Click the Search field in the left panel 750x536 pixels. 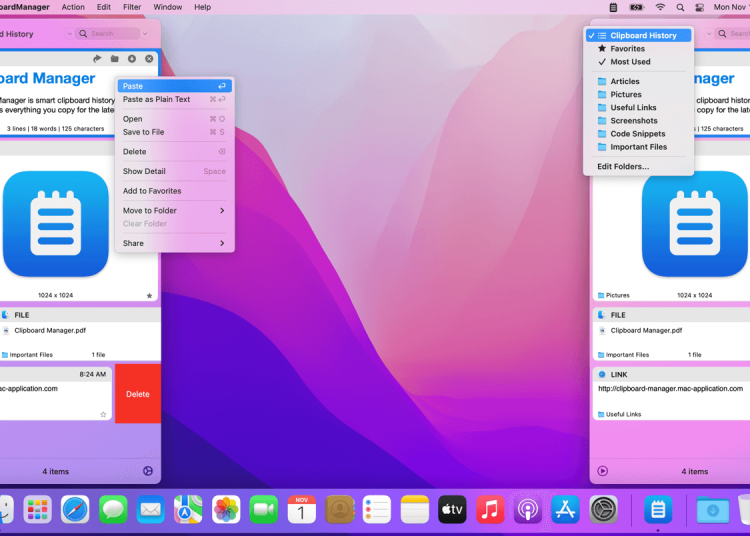click(x=112, y=34)
